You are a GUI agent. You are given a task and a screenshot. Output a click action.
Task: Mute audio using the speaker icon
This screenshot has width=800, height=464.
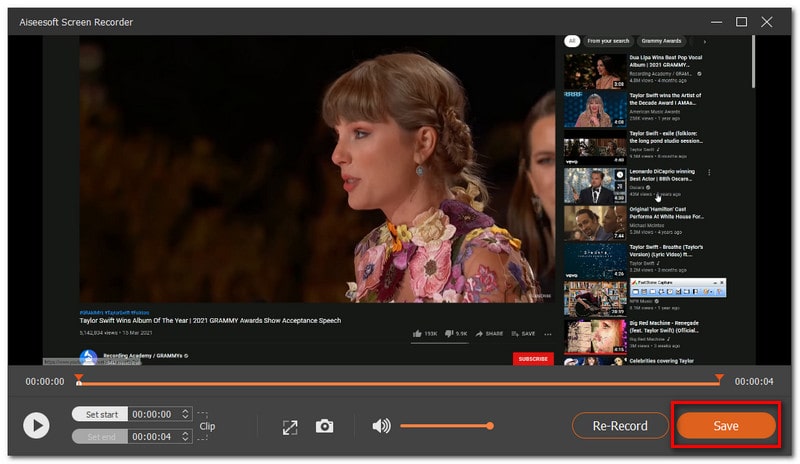click(381, 426)
